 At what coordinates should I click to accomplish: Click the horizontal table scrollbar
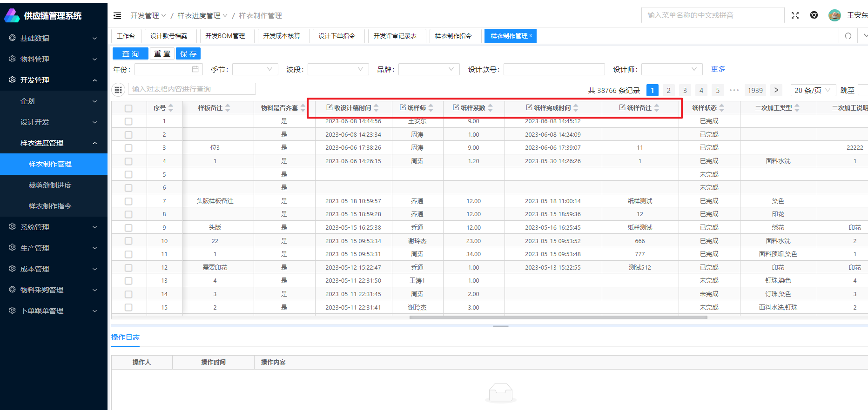point(558,317)
